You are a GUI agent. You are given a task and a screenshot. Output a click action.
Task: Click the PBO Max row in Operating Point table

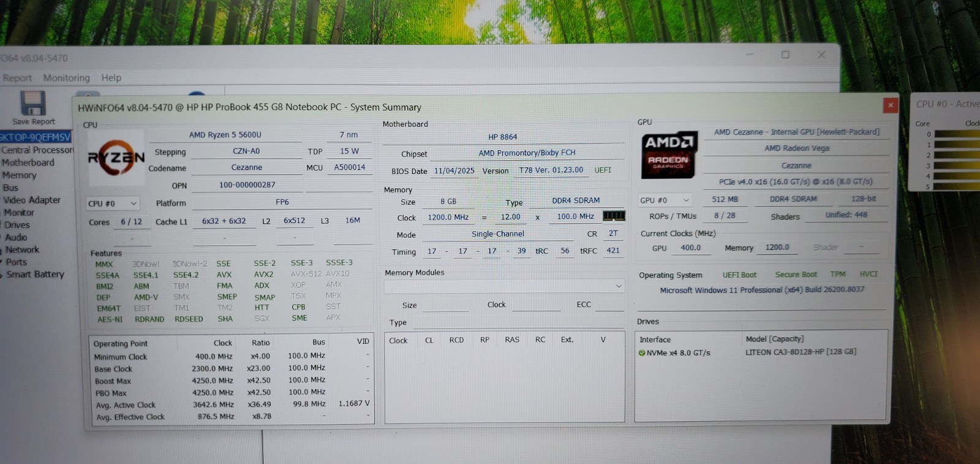232,393
